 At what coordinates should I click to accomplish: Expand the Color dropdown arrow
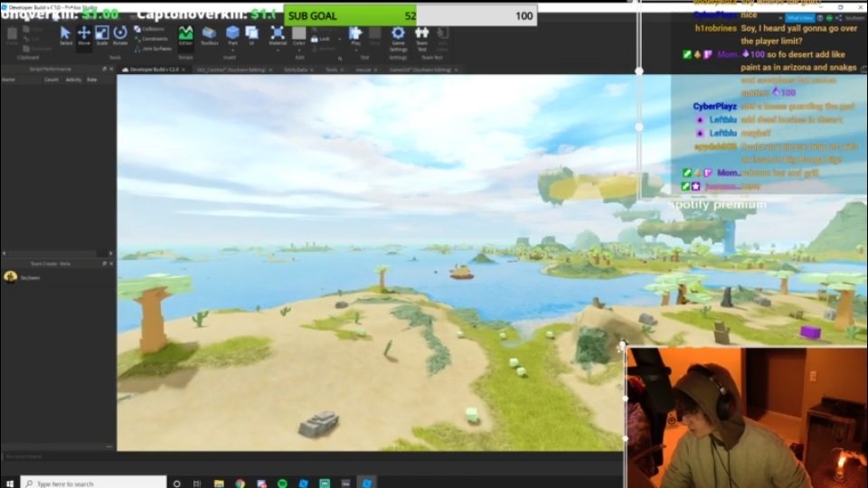point(299,50)
